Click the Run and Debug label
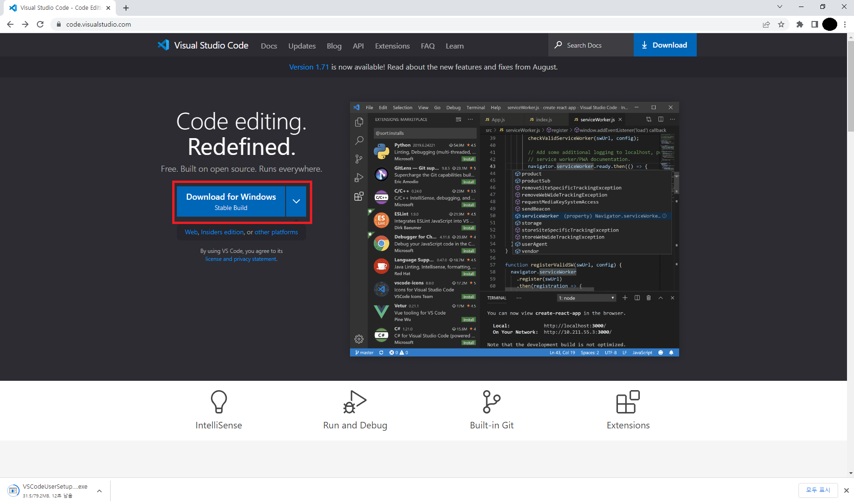This screenshot has height=504, width=854. click(x=355, y=425)
